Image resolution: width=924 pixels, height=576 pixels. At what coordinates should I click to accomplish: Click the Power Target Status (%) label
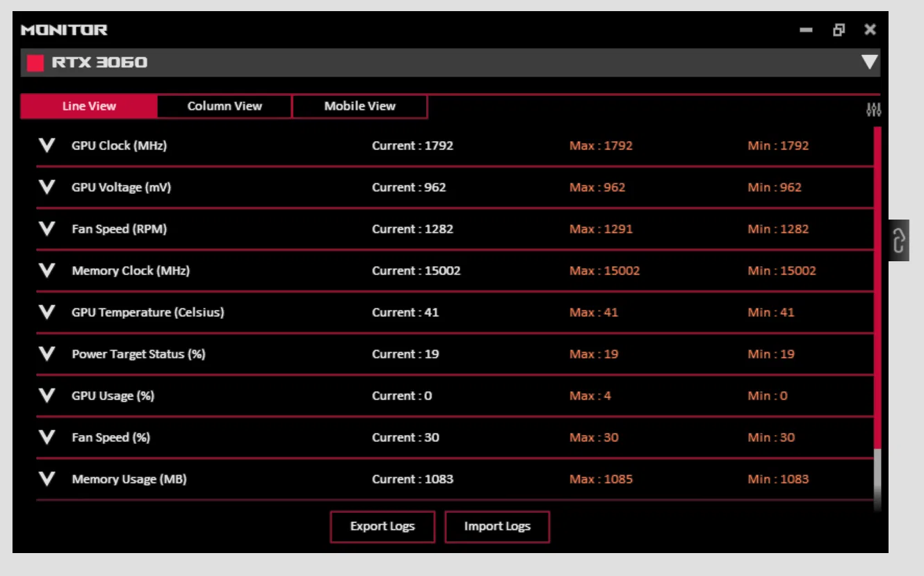pos(138,354)
